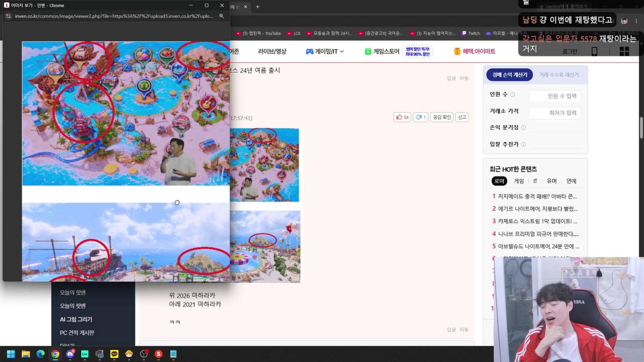Open the 캡틴잭 - YouTube bookmark

click(258, 33)
